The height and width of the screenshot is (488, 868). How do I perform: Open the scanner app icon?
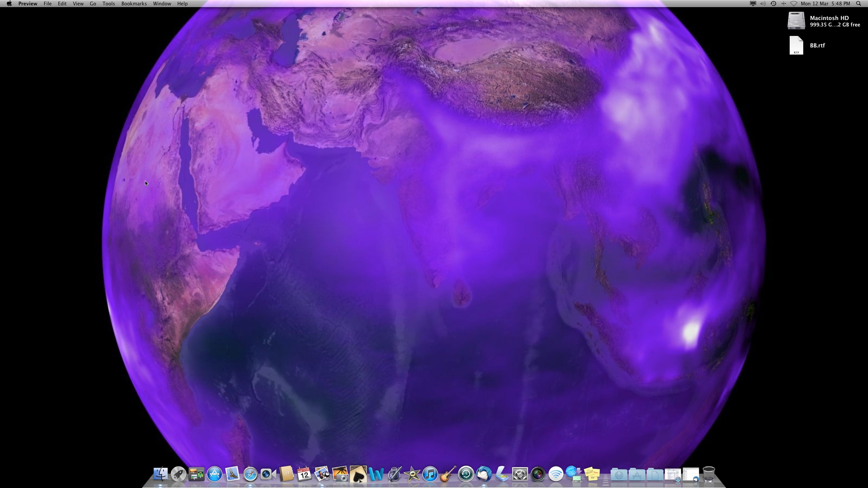pos(502,474)
